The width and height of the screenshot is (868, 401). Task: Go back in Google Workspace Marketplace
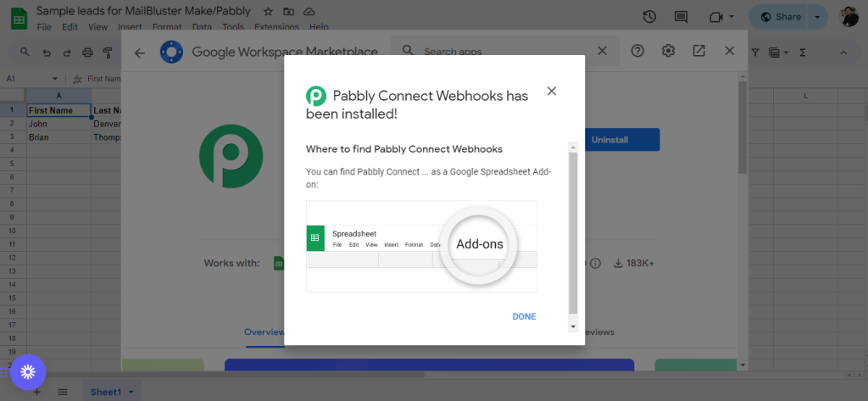point(140,53)
